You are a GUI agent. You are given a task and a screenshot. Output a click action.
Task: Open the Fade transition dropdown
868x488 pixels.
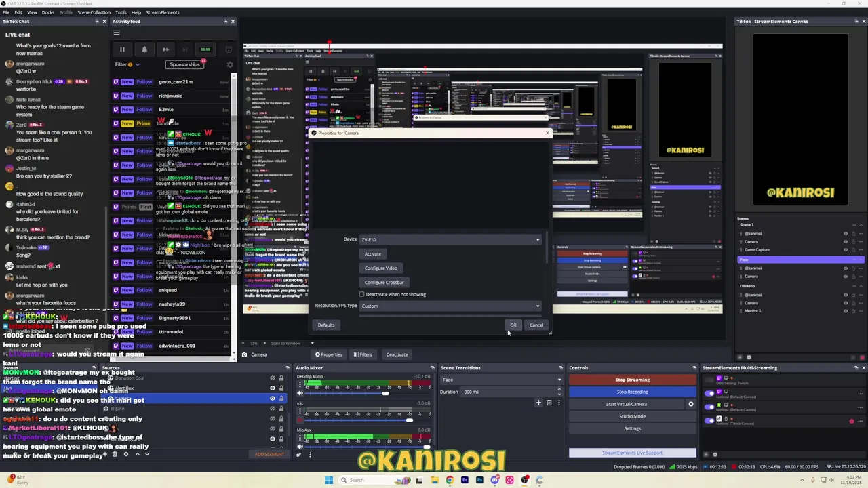(x=501, y=380)
